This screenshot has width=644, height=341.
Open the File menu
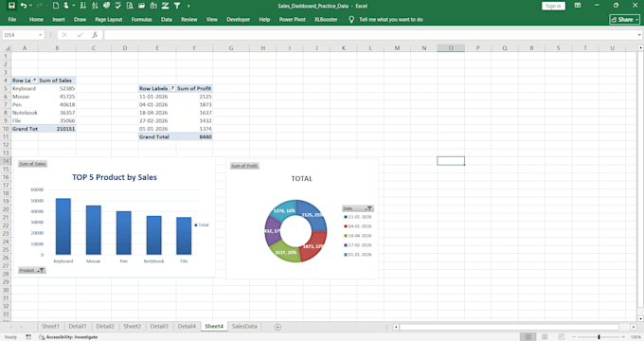point(12,19)
